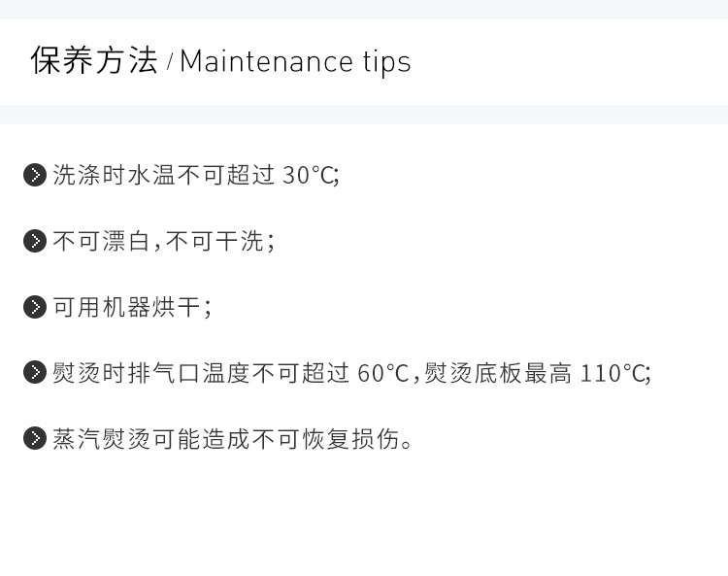The width and height of the screenshot is (728, 576).
Task: Click arrow bullet beside 熨烫时排气口 line
Action: point(35,373)
